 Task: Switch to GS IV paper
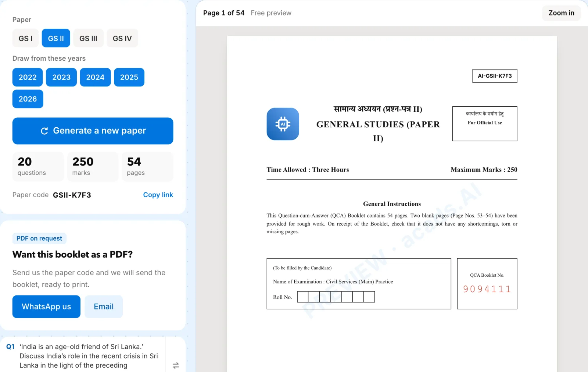coord(122,38)
